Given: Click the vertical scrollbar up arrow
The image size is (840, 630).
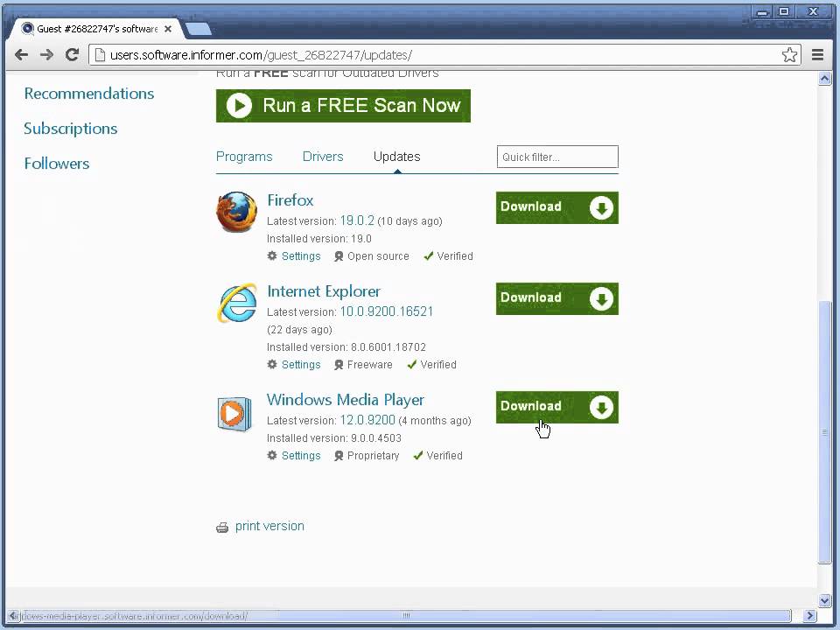Looking at the screenshot, I should coord(824,79).
